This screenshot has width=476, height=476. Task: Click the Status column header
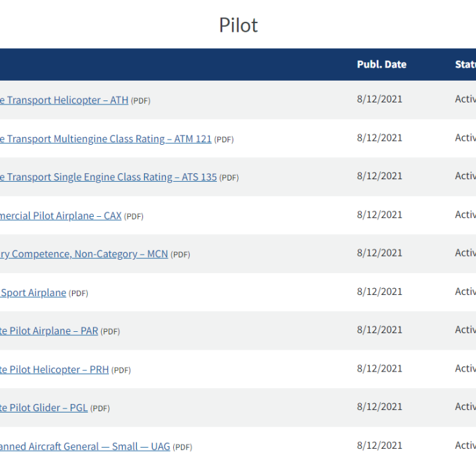point(465,64)
